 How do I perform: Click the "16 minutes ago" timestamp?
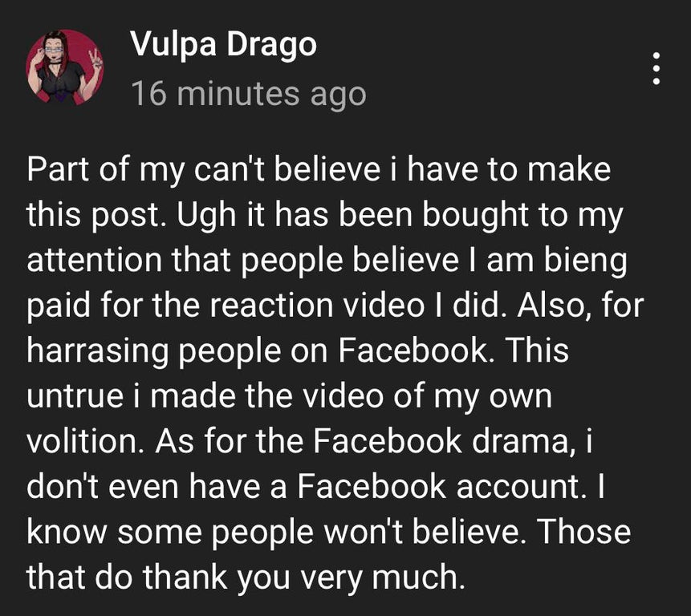(x=249, y=94)
